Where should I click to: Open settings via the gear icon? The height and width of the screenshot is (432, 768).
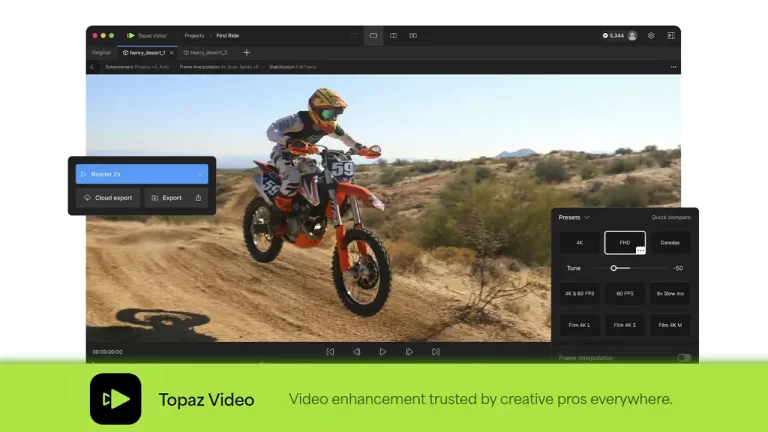pyautogui.click(x=651, y=35)
